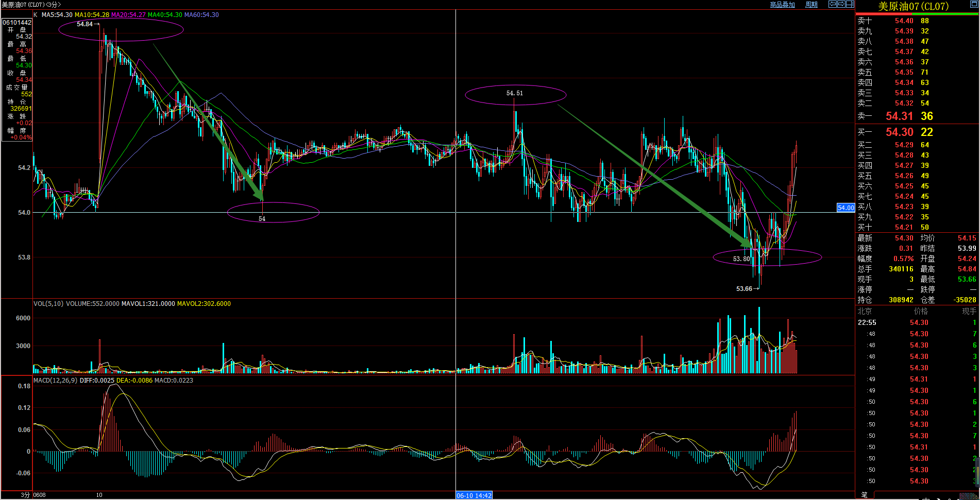Click the 54.51 high annotation label
The image size is (980, 500).
coord(514,93)
